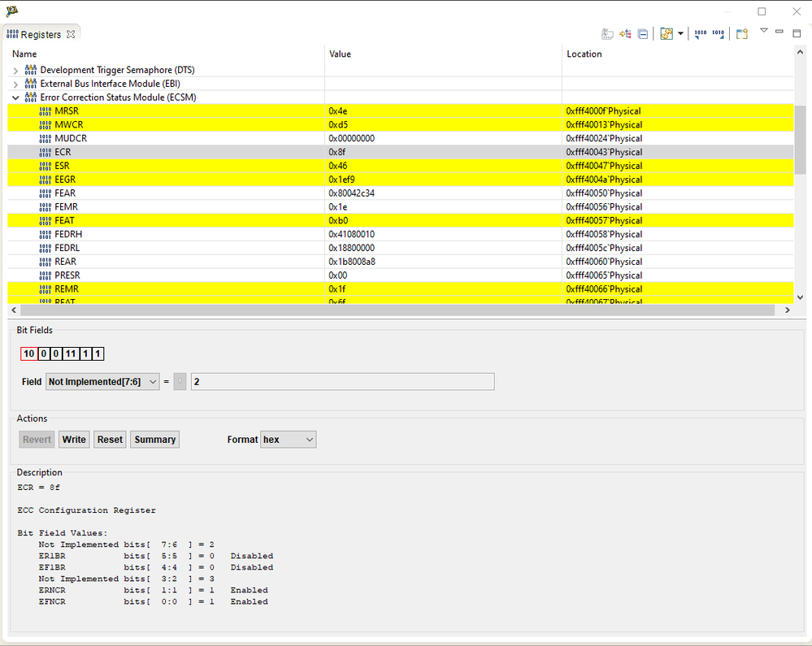Open a new Registers view icon
Viewport: 812px width, 646px height.
pyautogui.click(x=742, y=34)
